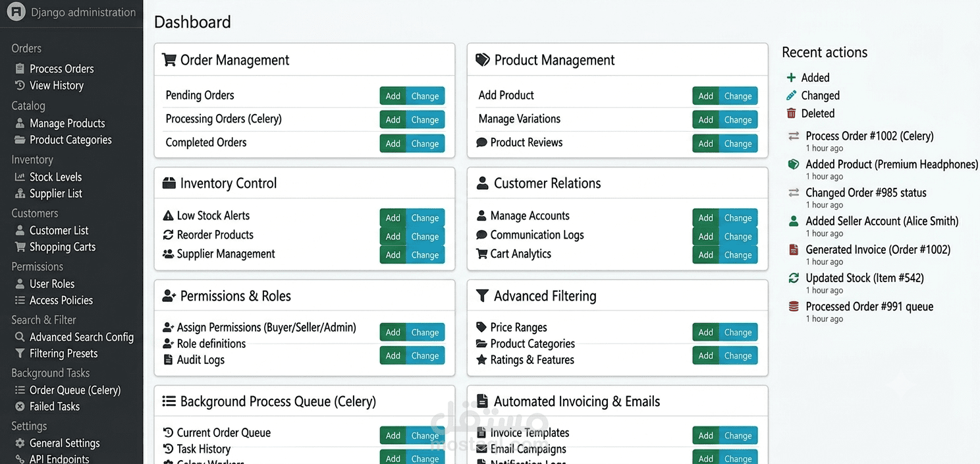Click the list icon beside Background Process Queue
Viewport: 980px width, 464px height.
pos(169,401)
